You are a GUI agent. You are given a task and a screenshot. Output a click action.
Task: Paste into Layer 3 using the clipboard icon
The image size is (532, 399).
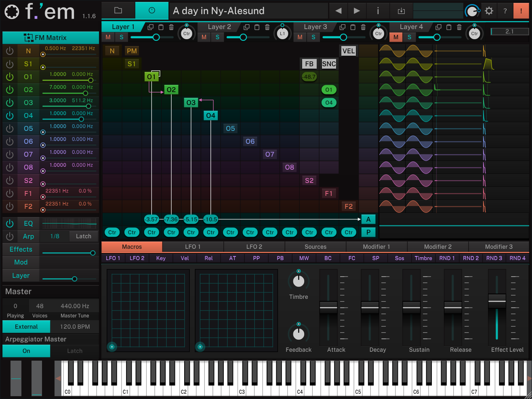(353, 27)
